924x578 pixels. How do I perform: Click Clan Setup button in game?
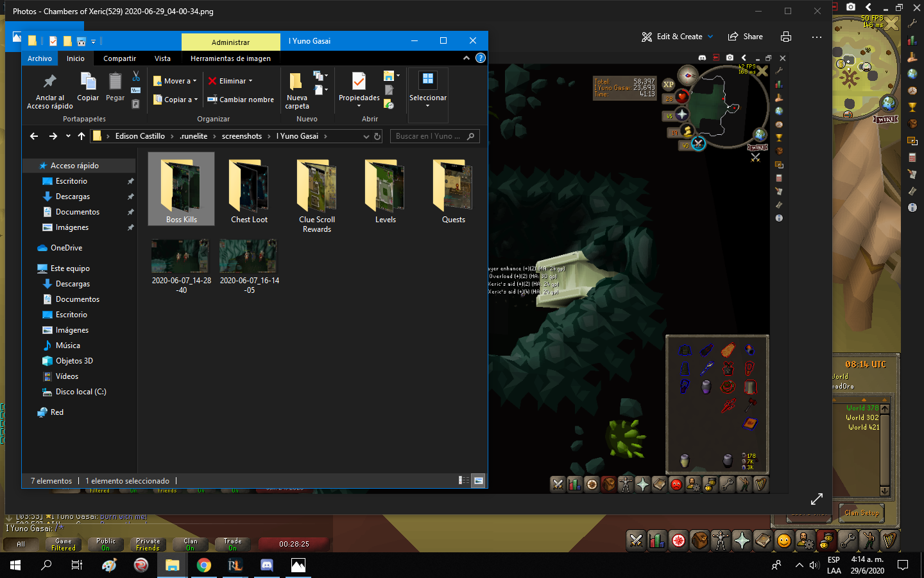[862, 512]
